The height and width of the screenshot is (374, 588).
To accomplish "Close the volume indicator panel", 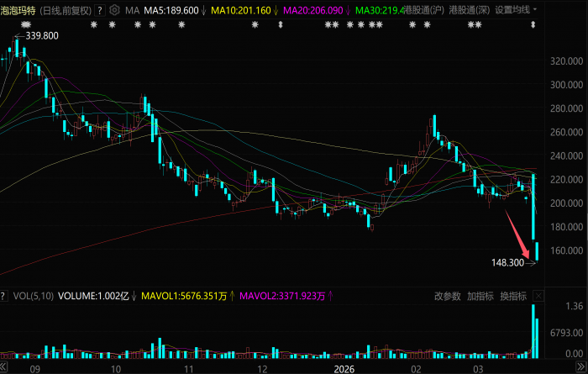I will [538, 296].
